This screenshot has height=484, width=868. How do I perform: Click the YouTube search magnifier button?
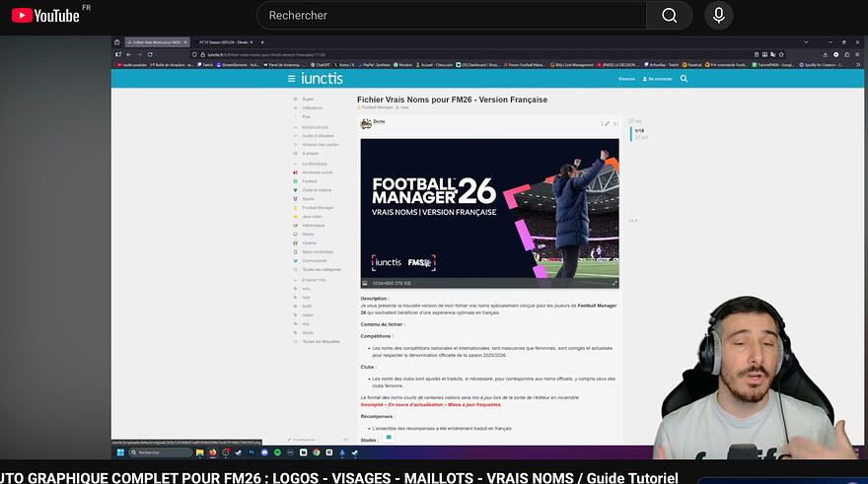click(x=670, y=16)
